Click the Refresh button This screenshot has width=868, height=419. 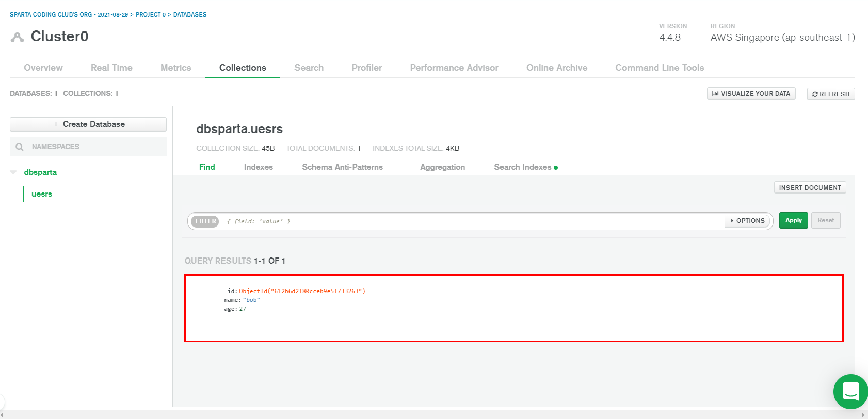pos(831,94)
